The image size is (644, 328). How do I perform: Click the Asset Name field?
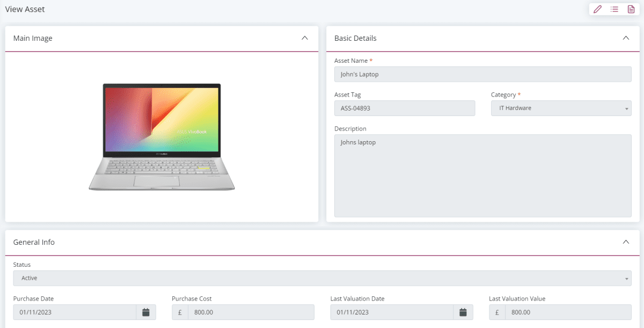click(482, 75)
